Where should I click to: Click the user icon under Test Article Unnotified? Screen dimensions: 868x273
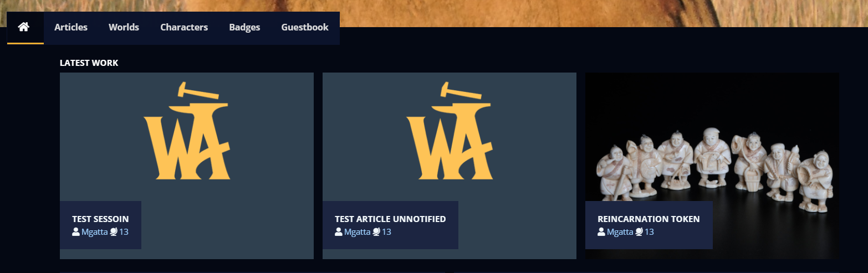click(x=339, y=232)
